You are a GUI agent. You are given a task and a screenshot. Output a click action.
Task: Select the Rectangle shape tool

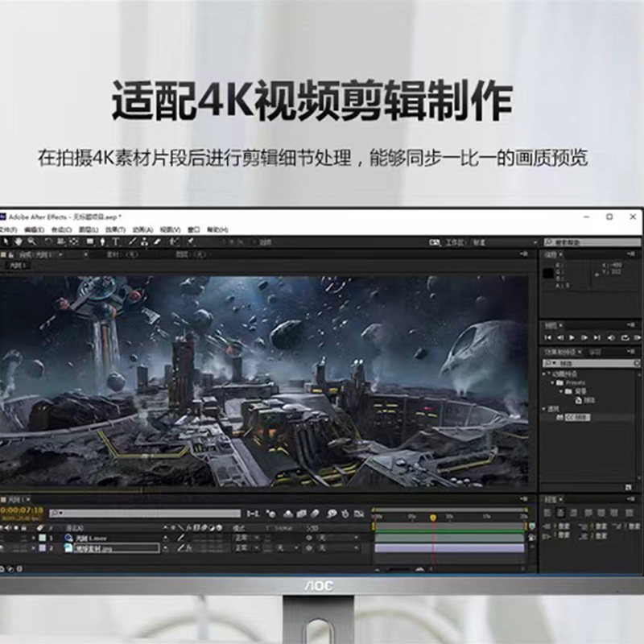pyautogui.click(x=90, y=242)
